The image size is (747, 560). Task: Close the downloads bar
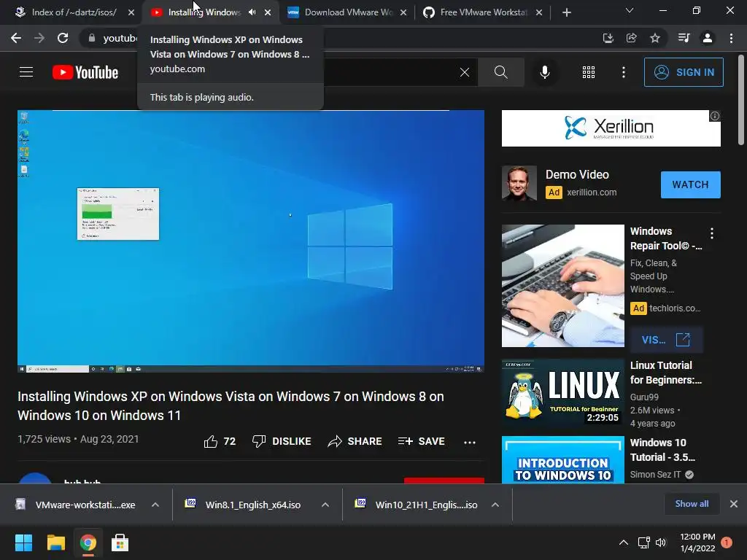point(734,504)
